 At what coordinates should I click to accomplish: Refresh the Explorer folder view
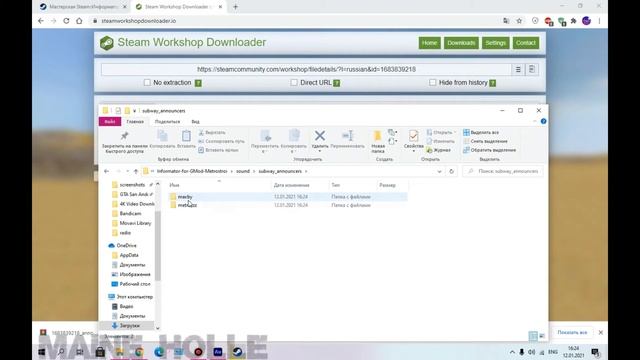(451, 171)
